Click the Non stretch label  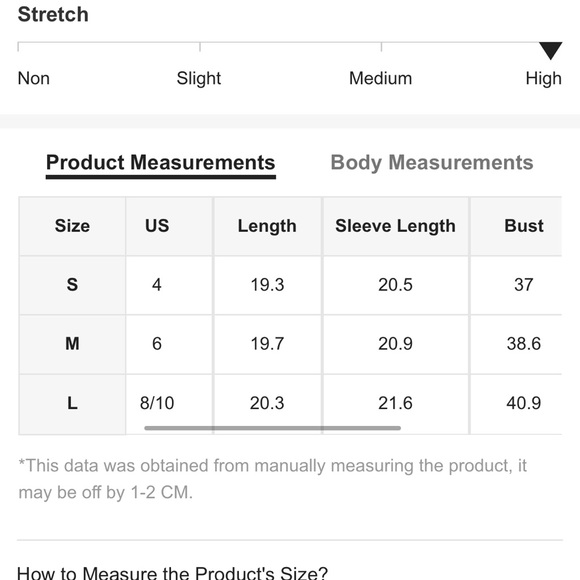pos(34,78)
